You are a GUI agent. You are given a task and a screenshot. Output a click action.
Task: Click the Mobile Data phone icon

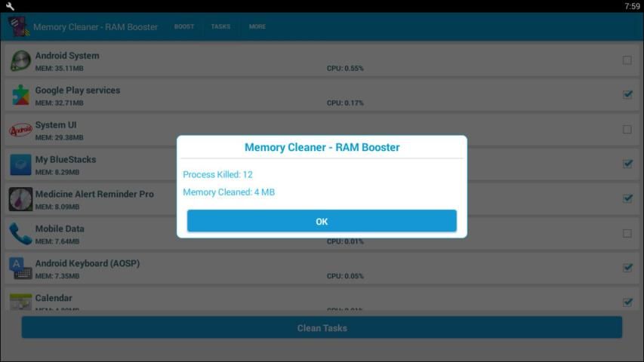[x=20, y=234]
